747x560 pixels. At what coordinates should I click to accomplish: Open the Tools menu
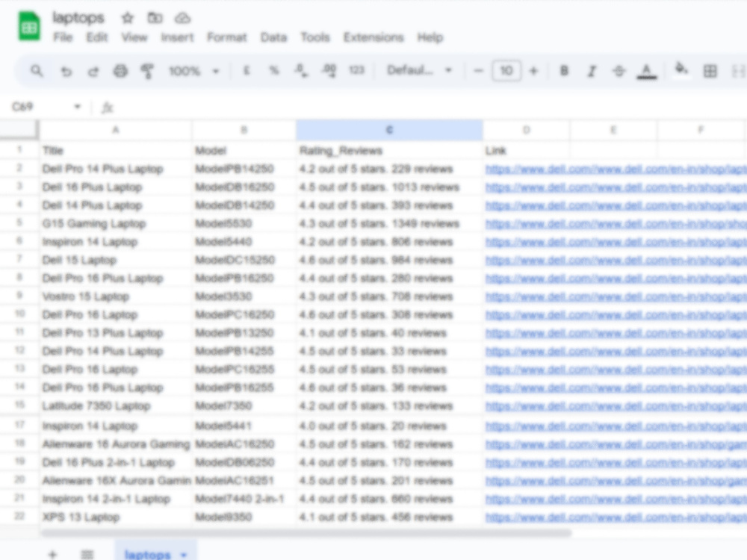pos(315,37)
